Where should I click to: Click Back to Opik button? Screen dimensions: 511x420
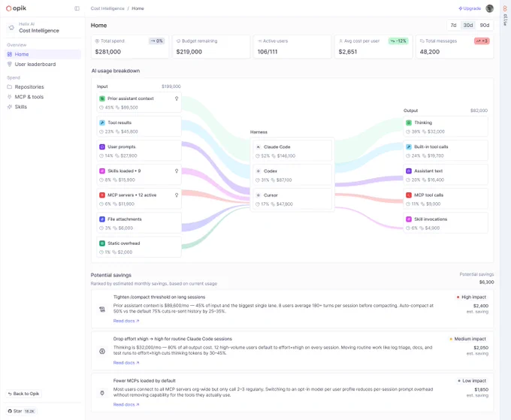24,394
